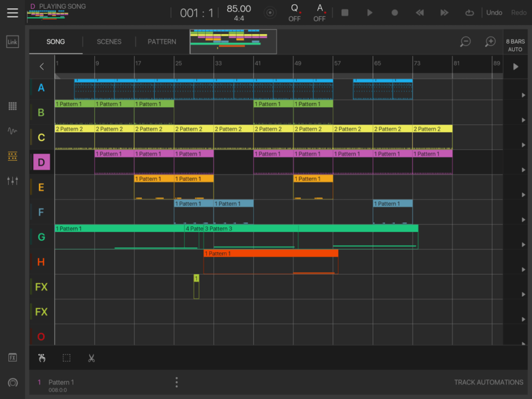Activate the marquee selection tool
The image size is (532, 399).
click(66, 358)
